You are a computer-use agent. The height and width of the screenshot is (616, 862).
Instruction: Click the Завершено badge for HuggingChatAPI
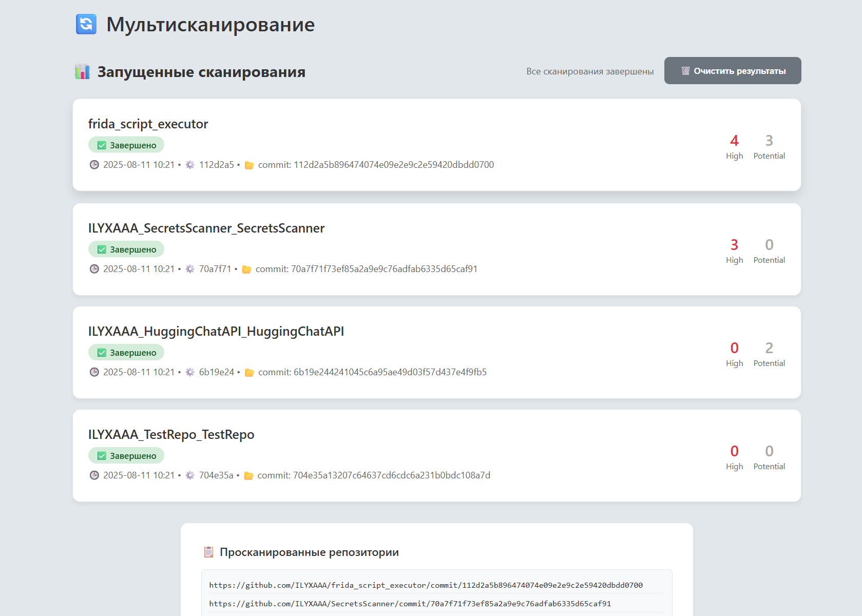click(x=126, y=353)
